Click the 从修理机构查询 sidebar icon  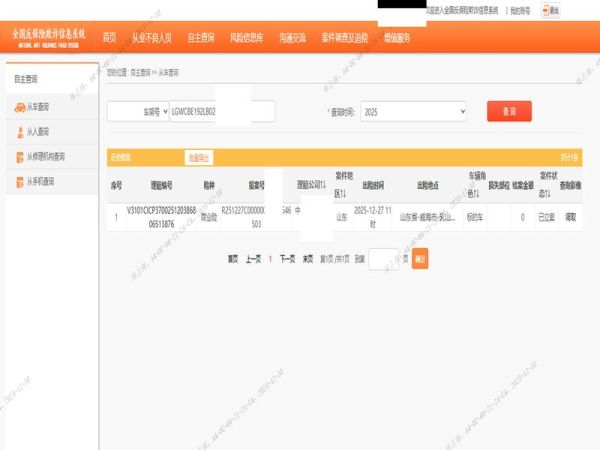pyautogui.click(x=18, y=157)
